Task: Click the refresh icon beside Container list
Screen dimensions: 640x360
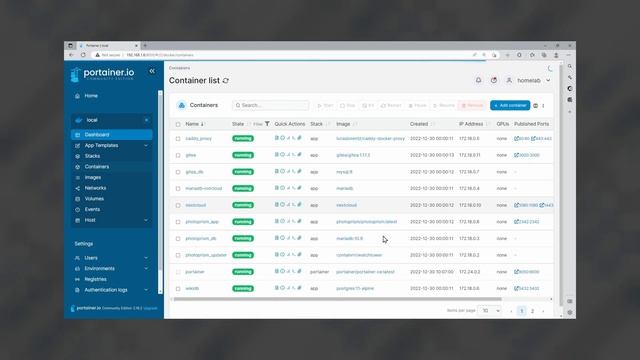Action: 226,81
